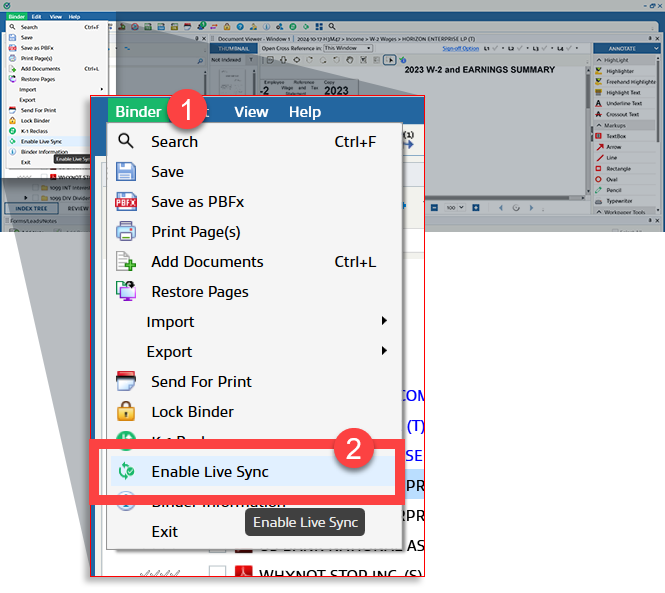
Task: Click the Sign-off Option link
Action: [460, 48]
